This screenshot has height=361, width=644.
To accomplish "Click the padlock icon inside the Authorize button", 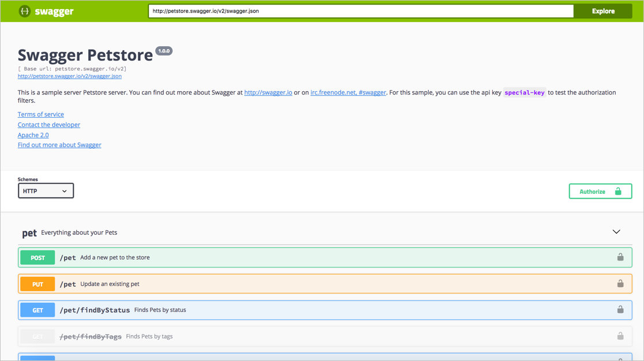I will [618, 191].
